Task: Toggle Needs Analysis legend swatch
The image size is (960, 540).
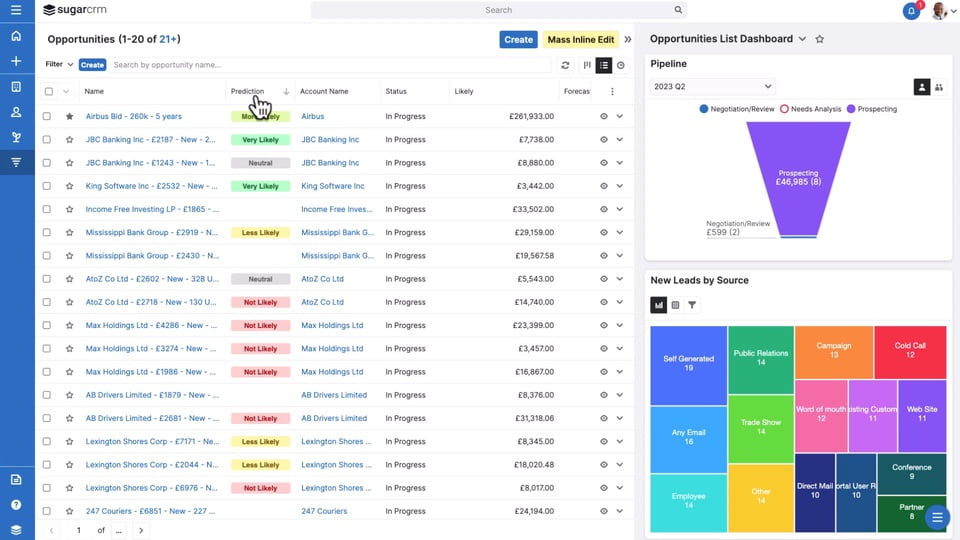Action: coord(784,109)
